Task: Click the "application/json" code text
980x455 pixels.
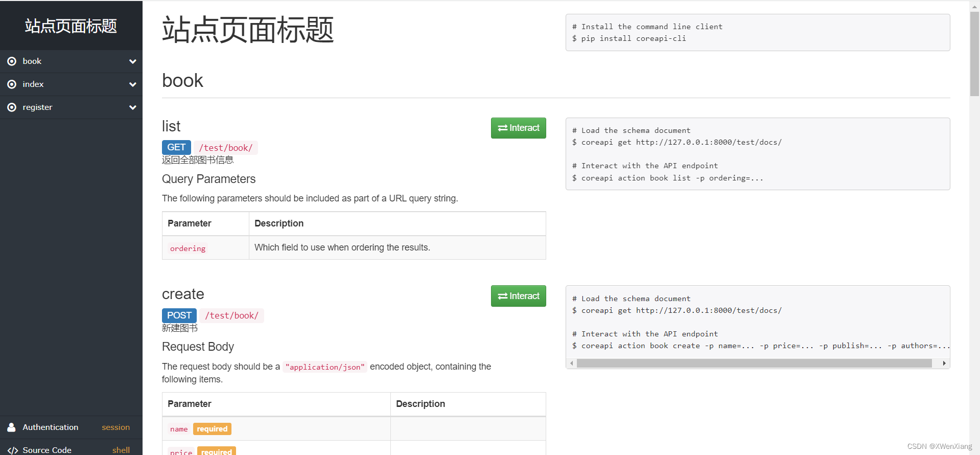Action: [x=325, y=367]
